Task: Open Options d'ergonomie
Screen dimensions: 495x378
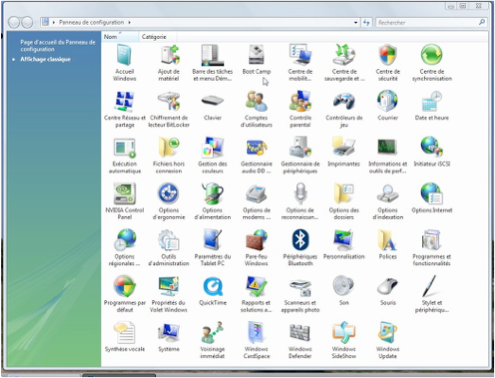Action: [169, 201]
